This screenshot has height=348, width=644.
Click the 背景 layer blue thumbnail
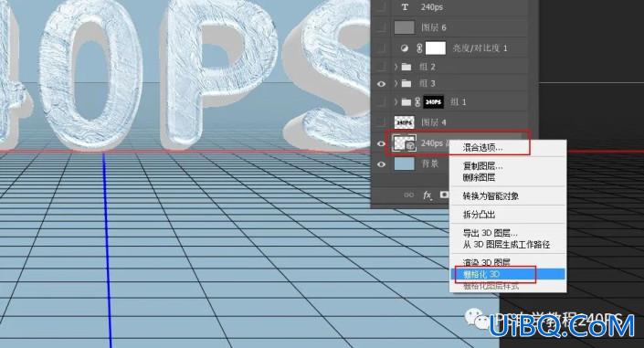[x=404, y=163]
